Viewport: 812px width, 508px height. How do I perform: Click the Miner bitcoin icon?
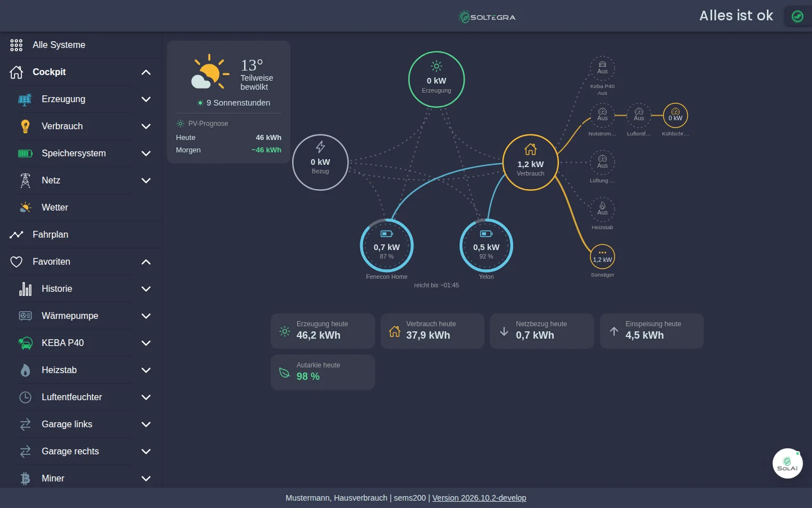click(x=25, y=479)
